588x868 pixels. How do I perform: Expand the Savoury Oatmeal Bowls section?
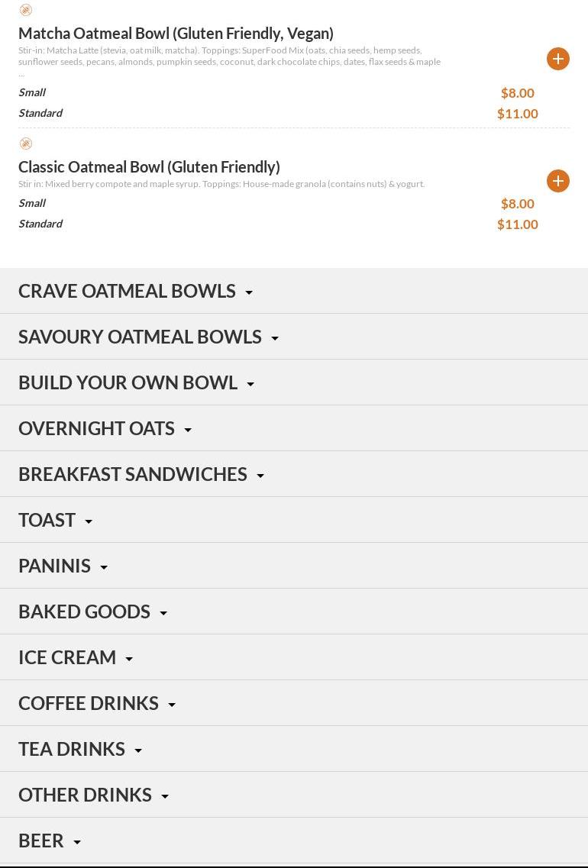[x=294, y=337]
